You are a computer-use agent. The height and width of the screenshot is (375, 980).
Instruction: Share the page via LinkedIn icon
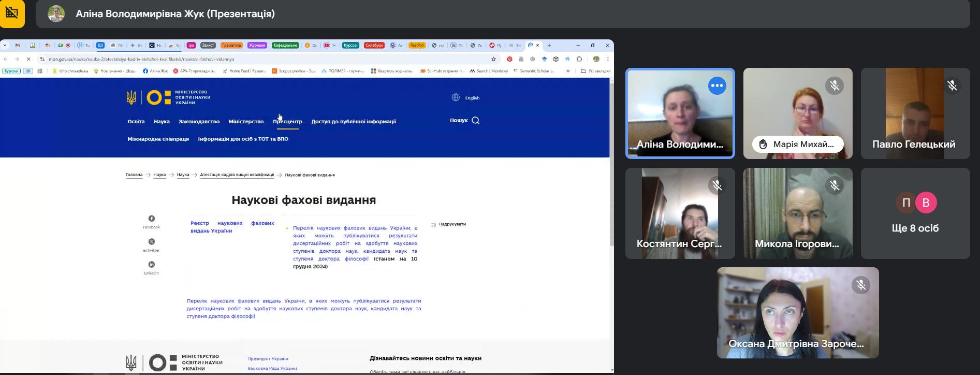(x=151, y=265)
